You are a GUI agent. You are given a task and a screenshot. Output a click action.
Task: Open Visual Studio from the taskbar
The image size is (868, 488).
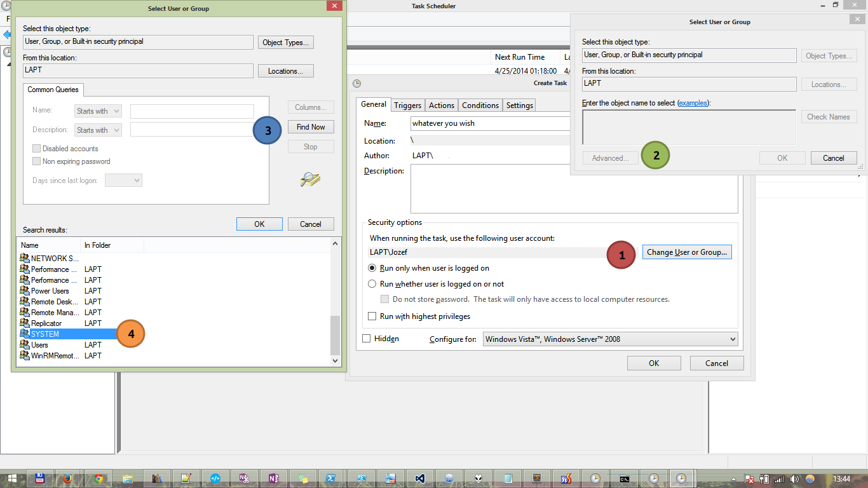(420, 478)
